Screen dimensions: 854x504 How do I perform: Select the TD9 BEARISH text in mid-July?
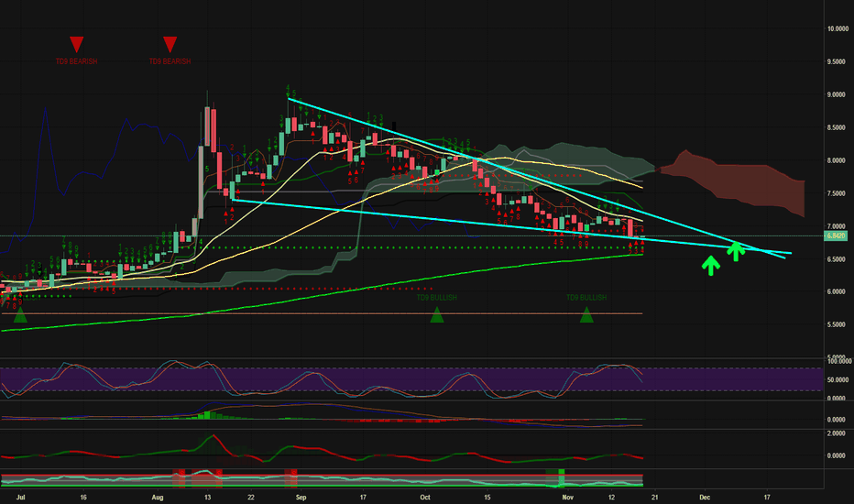coord(76,61)
